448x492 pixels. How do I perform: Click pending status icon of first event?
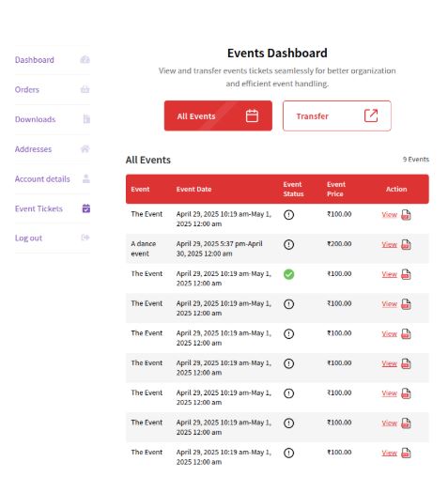289,215
